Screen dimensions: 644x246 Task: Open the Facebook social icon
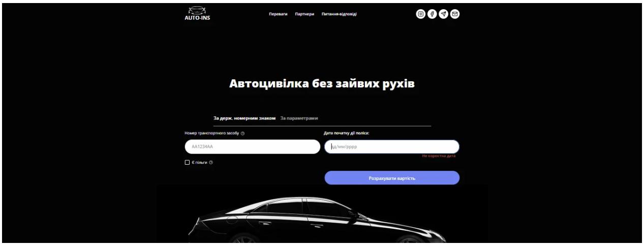coord(432,14)
